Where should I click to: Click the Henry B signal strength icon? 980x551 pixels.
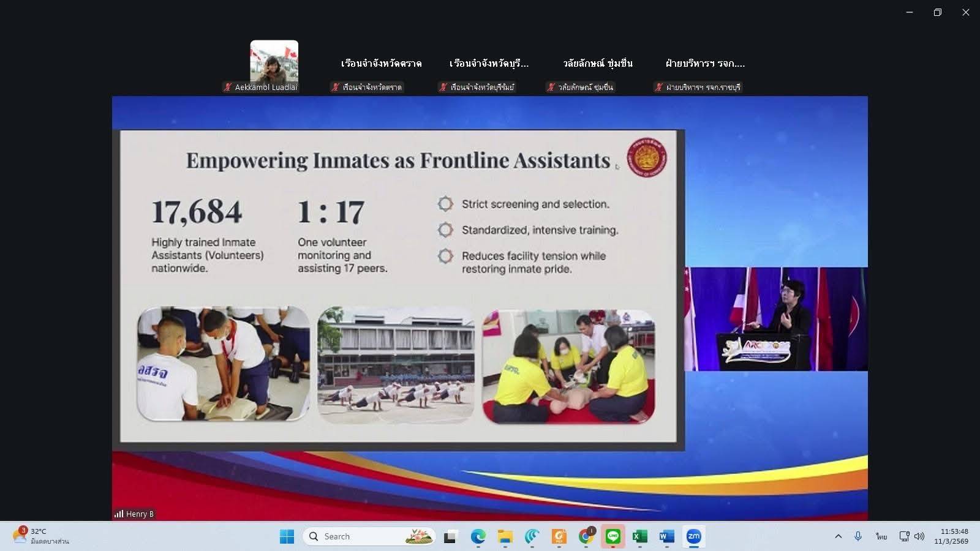[119, 514]
